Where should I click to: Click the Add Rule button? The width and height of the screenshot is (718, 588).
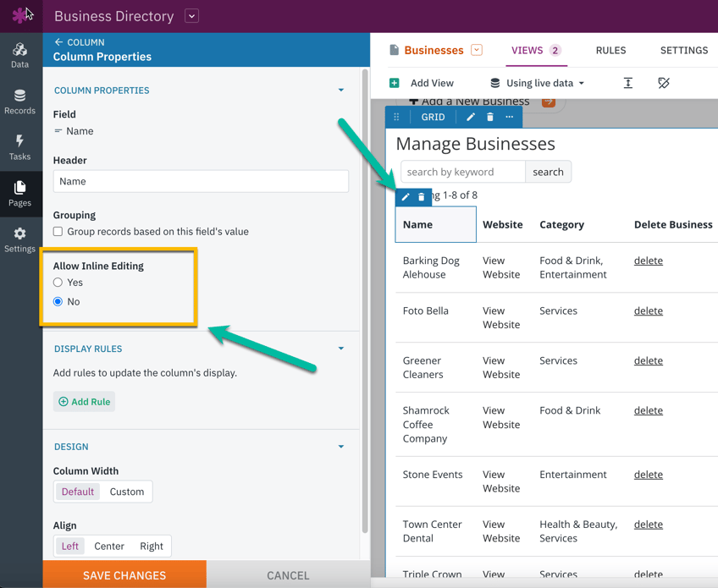pyautogui.click(x=85, y=402)
